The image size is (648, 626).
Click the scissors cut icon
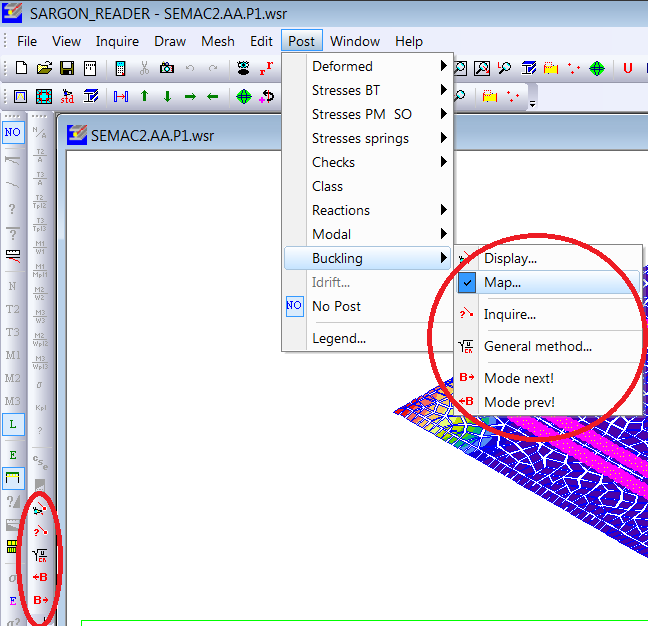click(144, 69)
